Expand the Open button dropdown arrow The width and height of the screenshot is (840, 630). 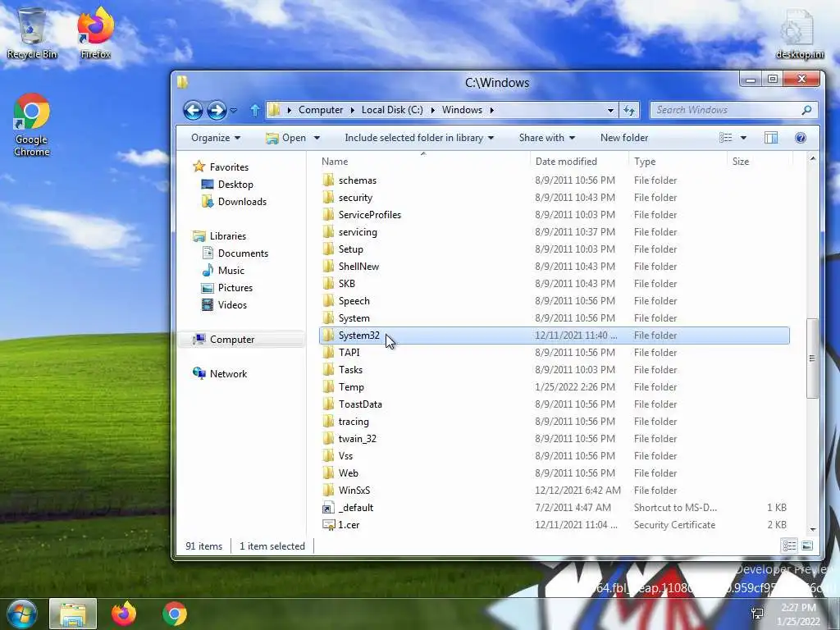[x=317, y=138]
